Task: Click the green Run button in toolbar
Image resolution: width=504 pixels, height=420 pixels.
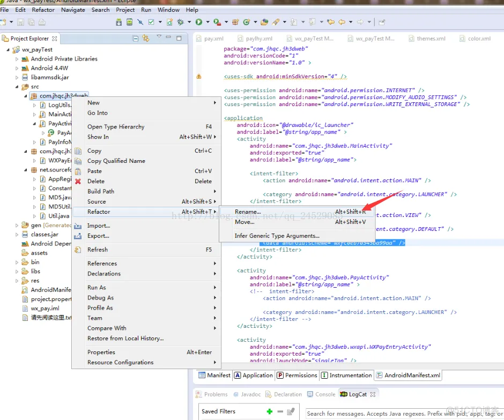Action: pyautogui.click(x=199, y=22)
